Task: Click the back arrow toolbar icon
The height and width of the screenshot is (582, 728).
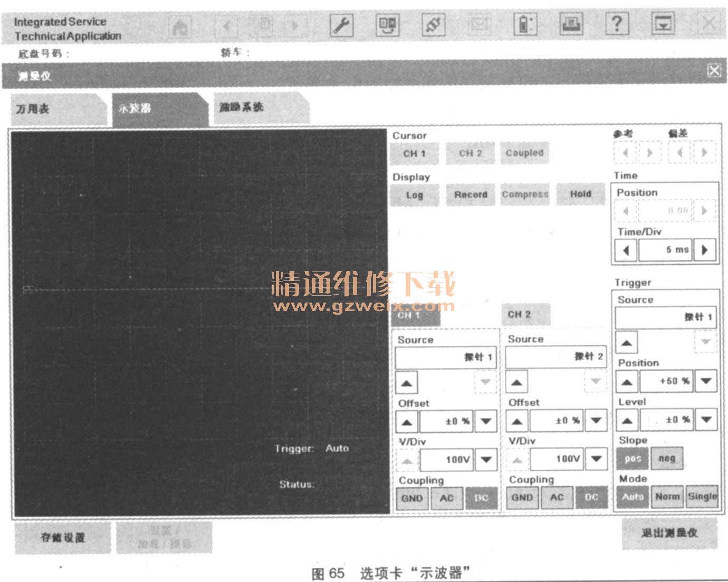Action: (227, 26)
